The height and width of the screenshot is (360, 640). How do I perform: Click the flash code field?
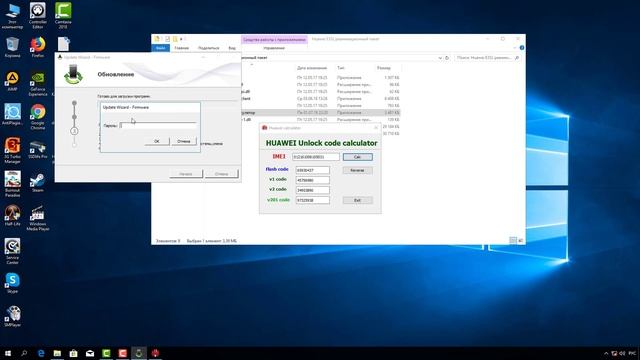pyautogui.click(x=312, y=170)
